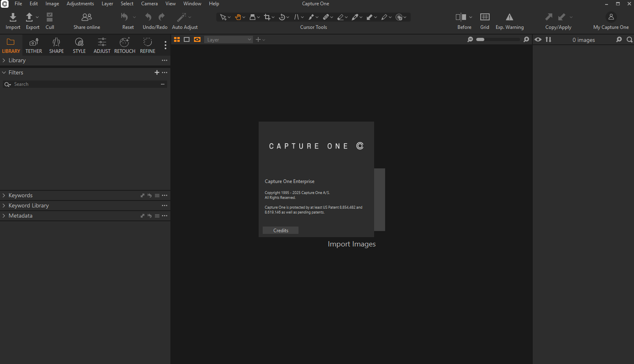This screenshot has width=634, height=364.
Task: Expand the Keyword Library panel
Action: (x=4, y=205)
